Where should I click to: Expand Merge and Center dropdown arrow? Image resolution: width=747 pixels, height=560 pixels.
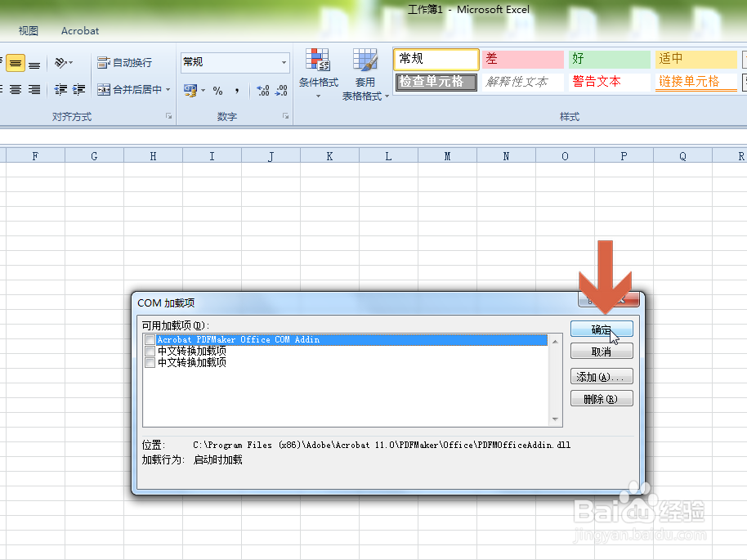168,89
